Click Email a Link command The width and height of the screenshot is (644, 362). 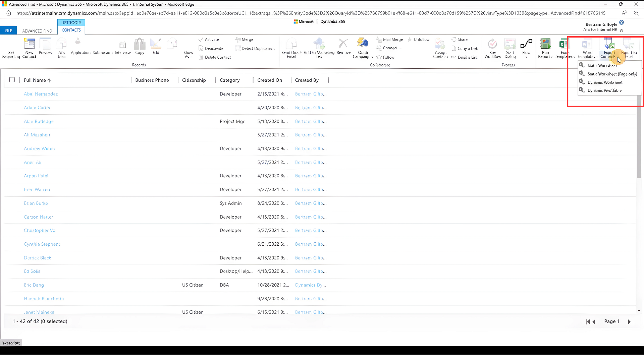465,57
